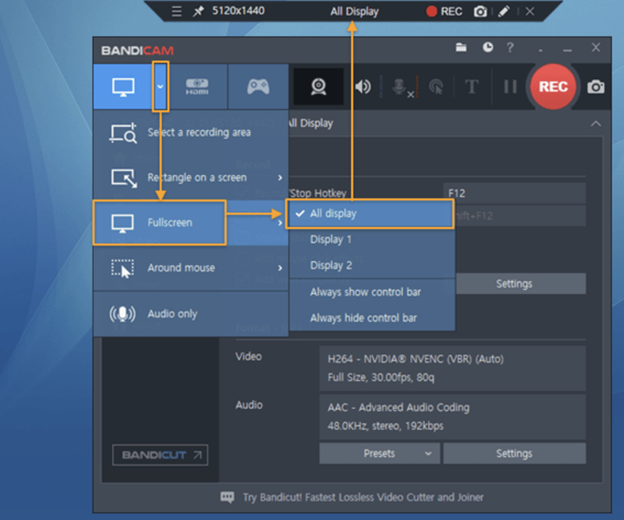Image resolution: width=624 pixels, height=520 pixels.
Task: Open the screen mode dropdown arrow
Action: pyautogui.click(x=161, y=87)
